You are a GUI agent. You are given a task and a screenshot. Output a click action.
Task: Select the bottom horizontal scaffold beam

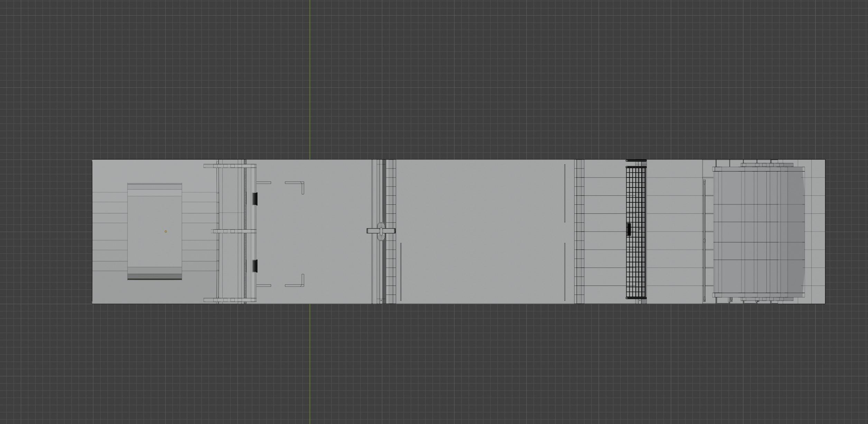click(230, 300)
